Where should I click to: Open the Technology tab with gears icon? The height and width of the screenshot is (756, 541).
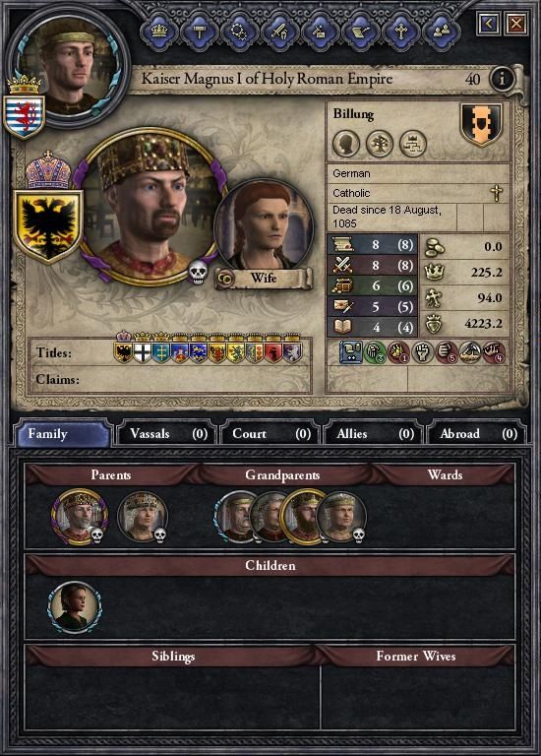pos(239,31)
